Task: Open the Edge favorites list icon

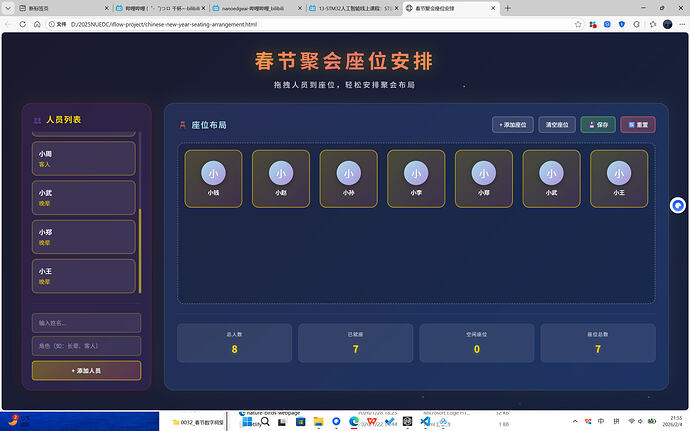Action: (653, 24)
